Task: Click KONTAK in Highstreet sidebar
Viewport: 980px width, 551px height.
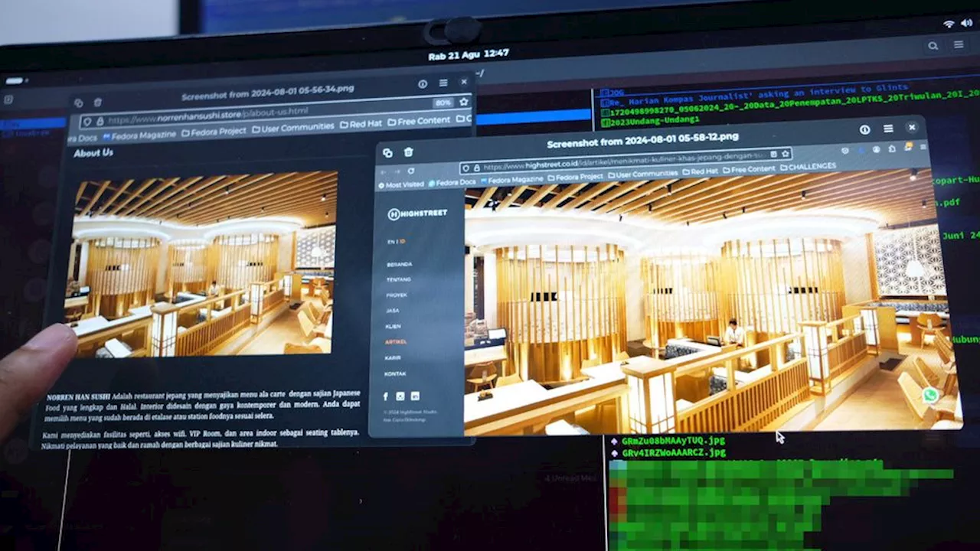Action: [396, 373]
